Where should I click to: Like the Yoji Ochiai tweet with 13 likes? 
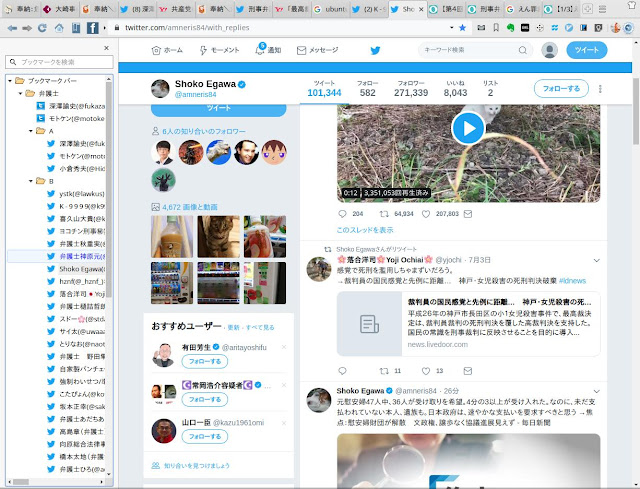tap(426, 371)
